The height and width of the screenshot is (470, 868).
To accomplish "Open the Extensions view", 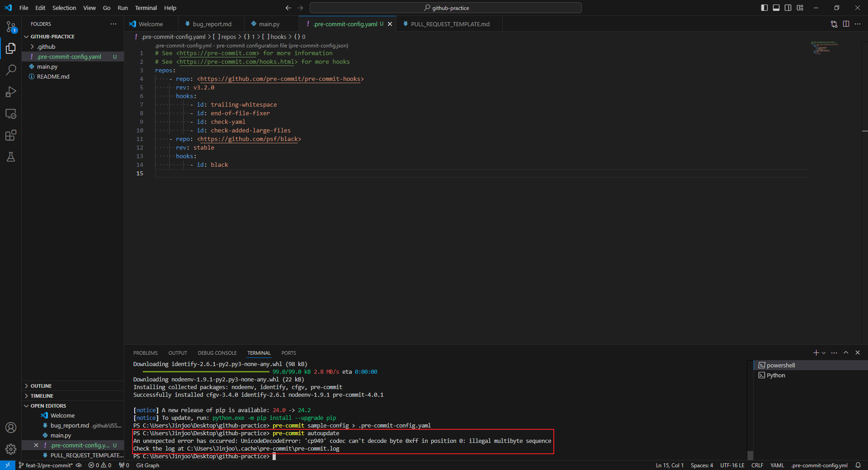I will (11, 135).
